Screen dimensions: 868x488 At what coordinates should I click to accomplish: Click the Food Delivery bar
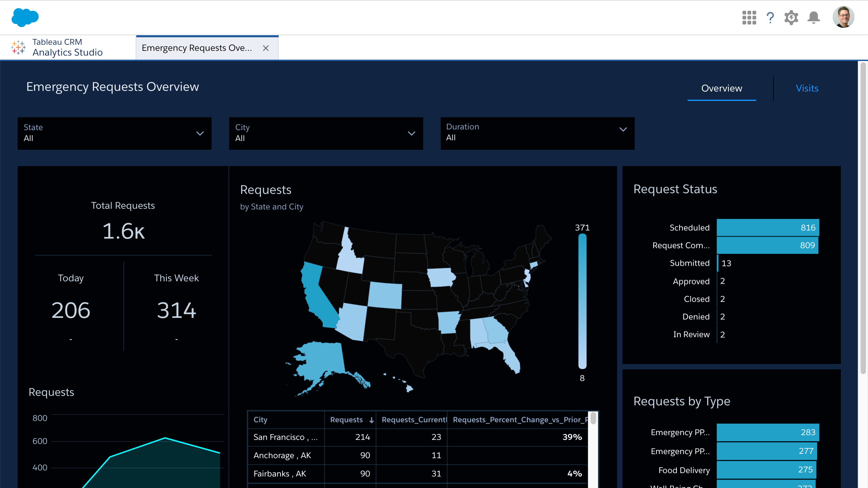point(766,470)
